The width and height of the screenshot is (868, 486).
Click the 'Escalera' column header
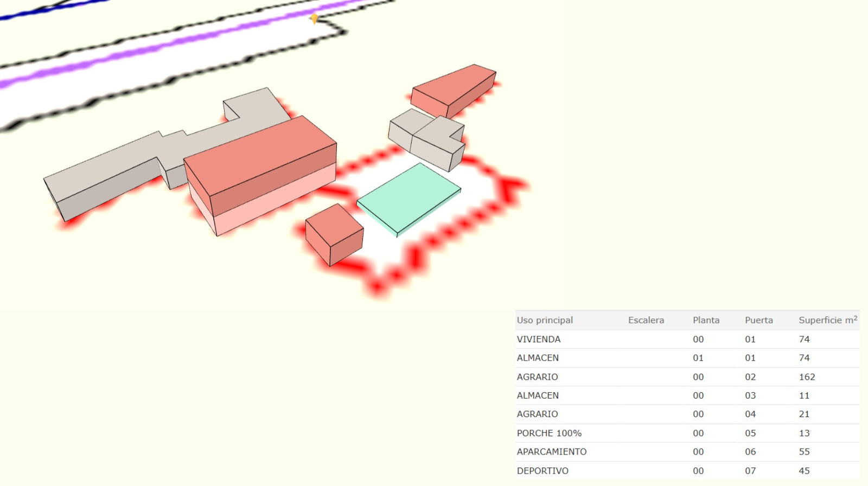click(x=646, y=320)
